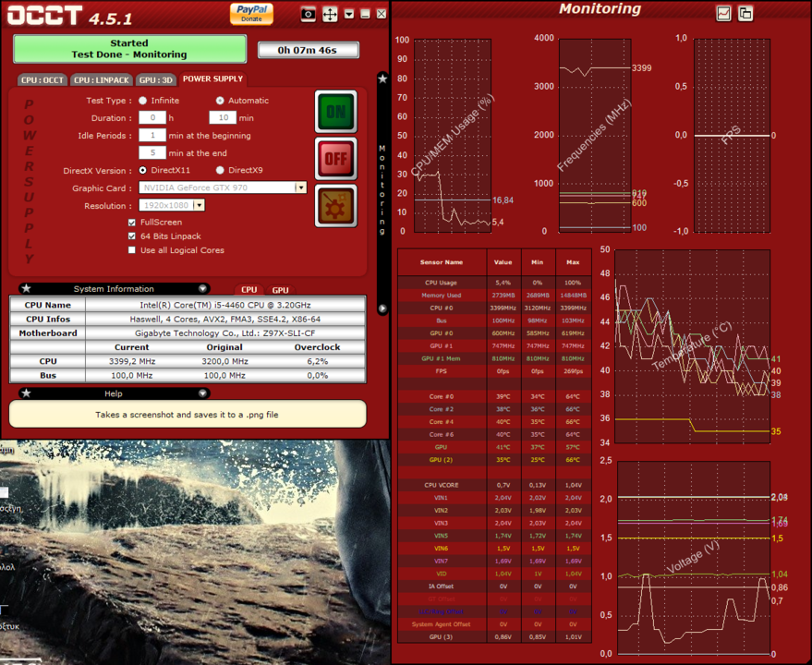Click the elapsed time 0h 07m 46s
The width and height of the screenshot is (812, 665).
coord(308,50)
